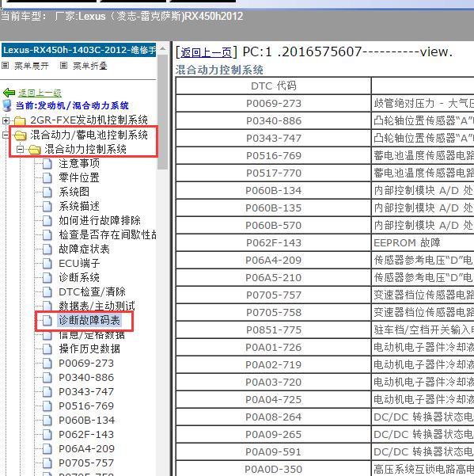This screenshot has width=474, height=476.
Task: Click 返回上一级 link in sidebar
Action: (40, 93)
